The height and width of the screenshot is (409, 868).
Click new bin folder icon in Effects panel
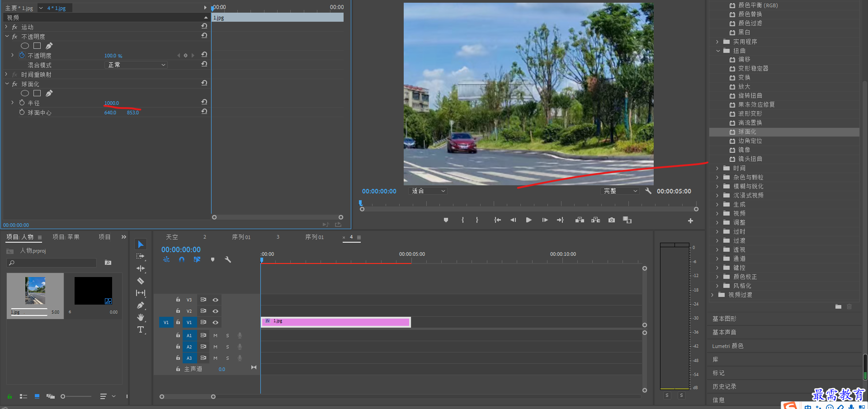click(x=838, y=306)
